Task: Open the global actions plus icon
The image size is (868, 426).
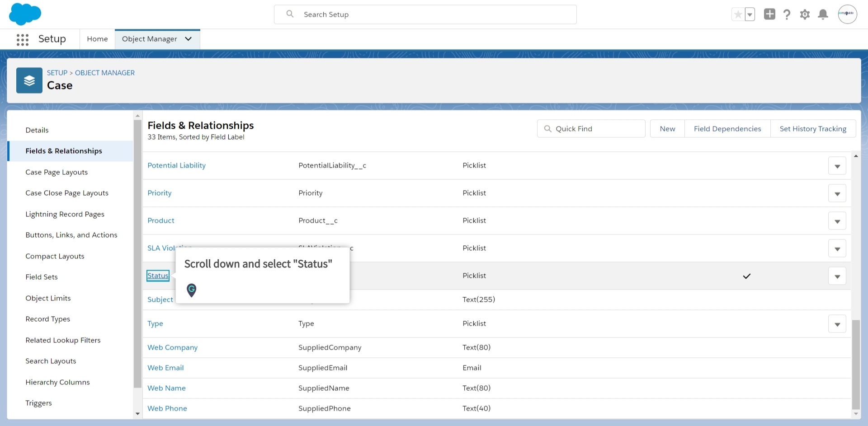Action: [x=769, y=14]
